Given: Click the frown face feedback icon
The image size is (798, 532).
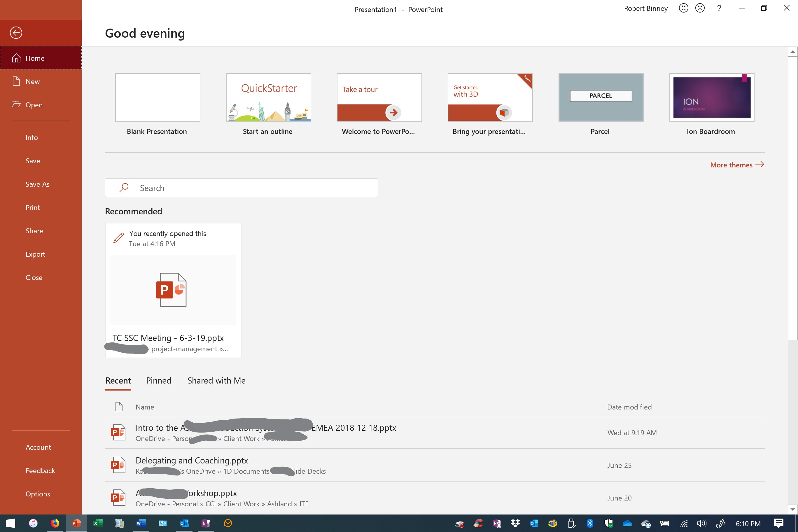Looking at the screenshot, I should [700, 8].
